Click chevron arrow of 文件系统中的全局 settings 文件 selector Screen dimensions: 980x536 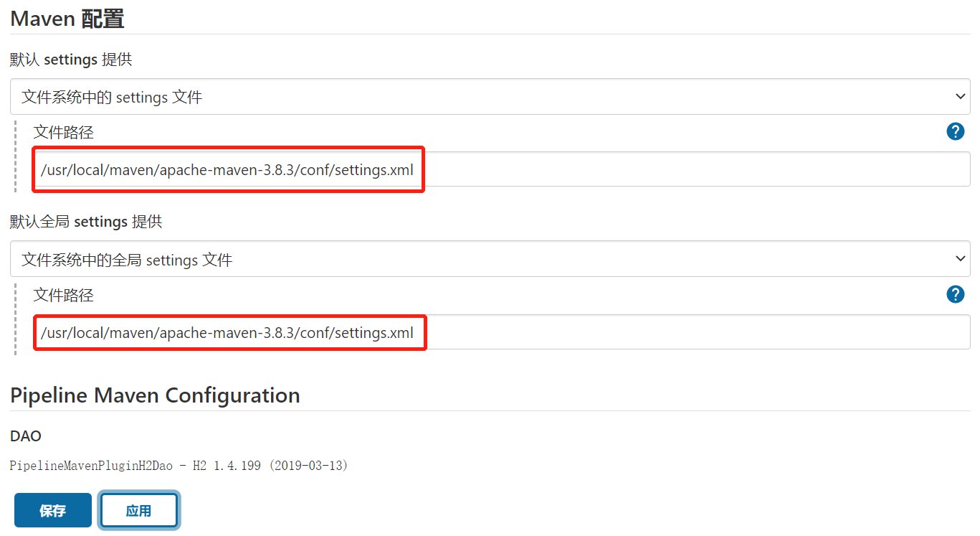[960, 259]
